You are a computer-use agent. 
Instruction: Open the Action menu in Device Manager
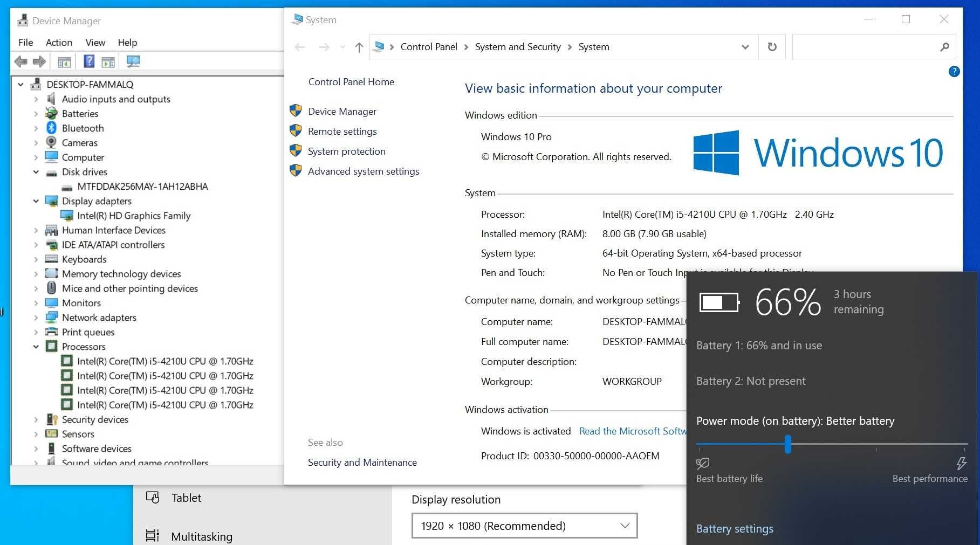(59, 42)
